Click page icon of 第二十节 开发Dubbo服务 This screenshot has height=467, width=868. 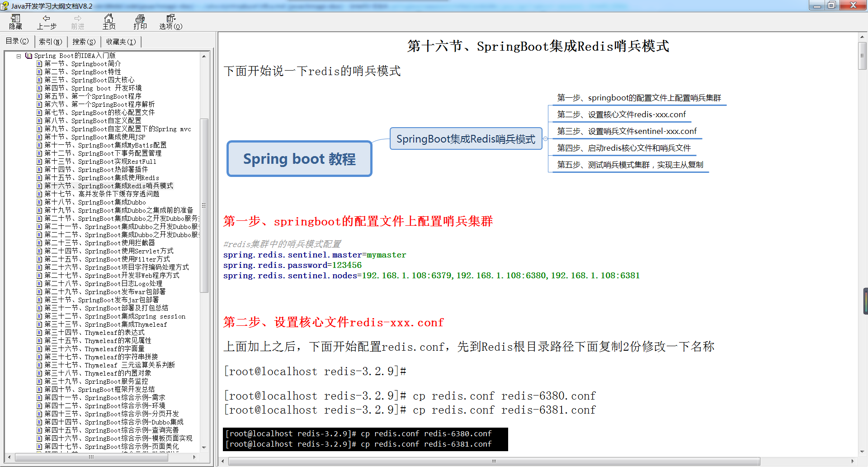pos(39,219)
